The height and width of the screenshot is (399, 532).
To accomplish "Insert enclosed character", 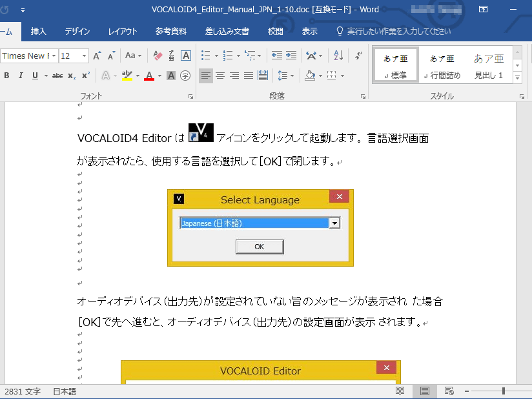I will tap(185, 76).
